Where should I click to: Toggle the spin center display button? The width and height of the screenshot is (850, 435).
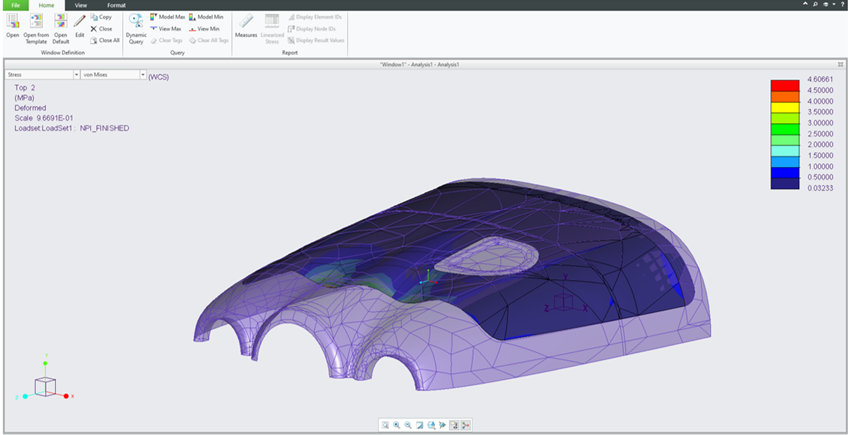pyautogui.click(x=466, y=425)
